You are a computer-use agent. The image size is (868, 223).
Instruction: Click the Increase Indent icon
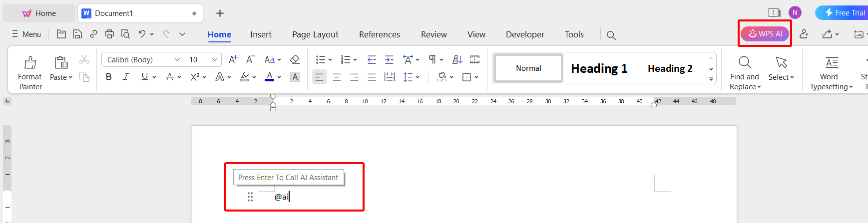389,59
